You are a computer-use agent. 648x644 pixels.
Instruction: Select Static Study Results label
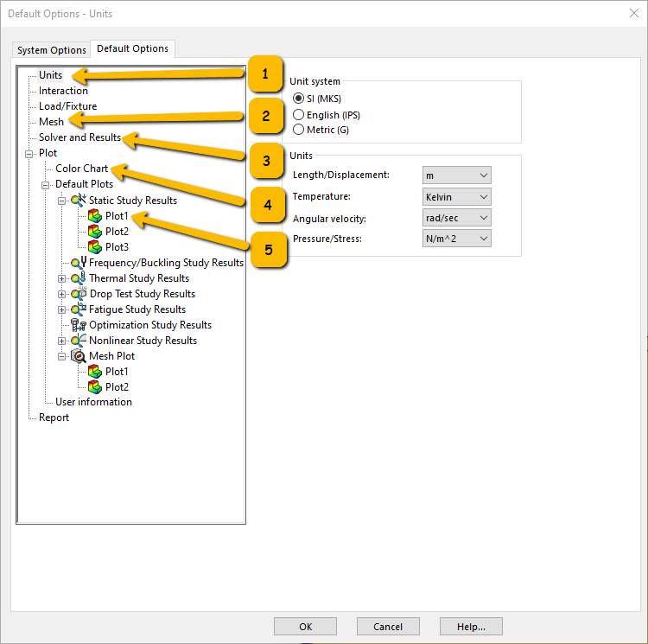point(133,201)
